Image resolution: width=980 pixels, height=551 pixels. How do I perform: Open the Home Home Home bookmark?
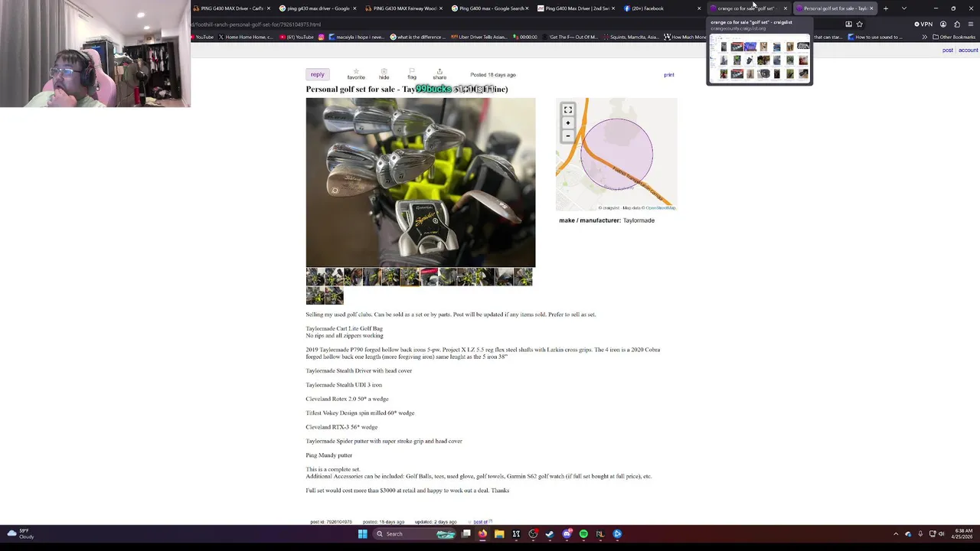coord(245,37)
